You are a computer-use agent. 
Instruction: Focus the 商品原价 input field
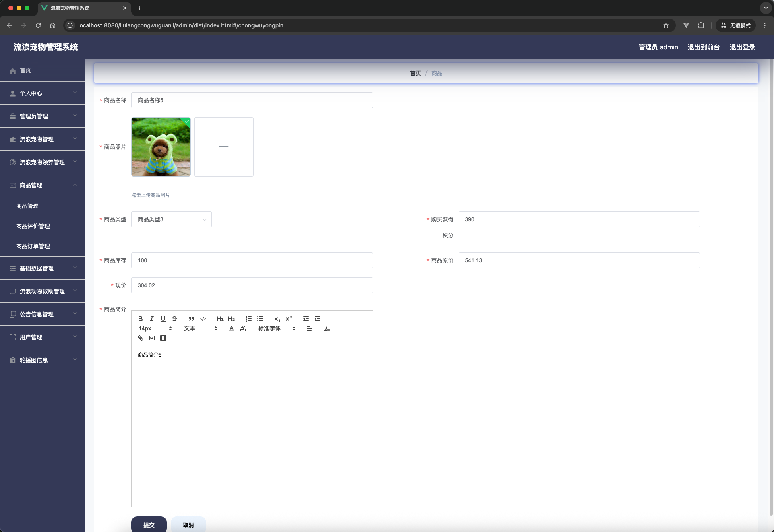(x=579, y=260)
